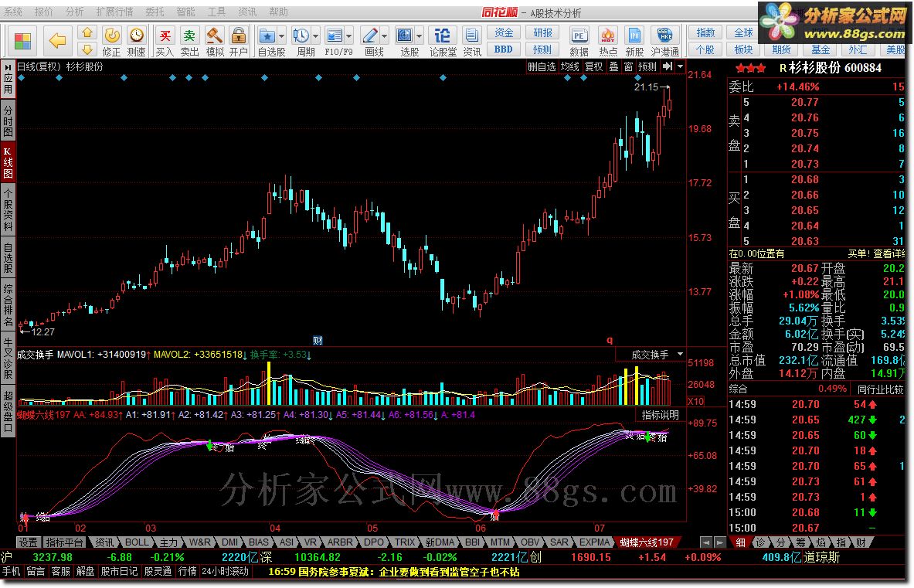Open 股市日记 in the bottom bar
This screenshot has width=914, height=588.
119,572
